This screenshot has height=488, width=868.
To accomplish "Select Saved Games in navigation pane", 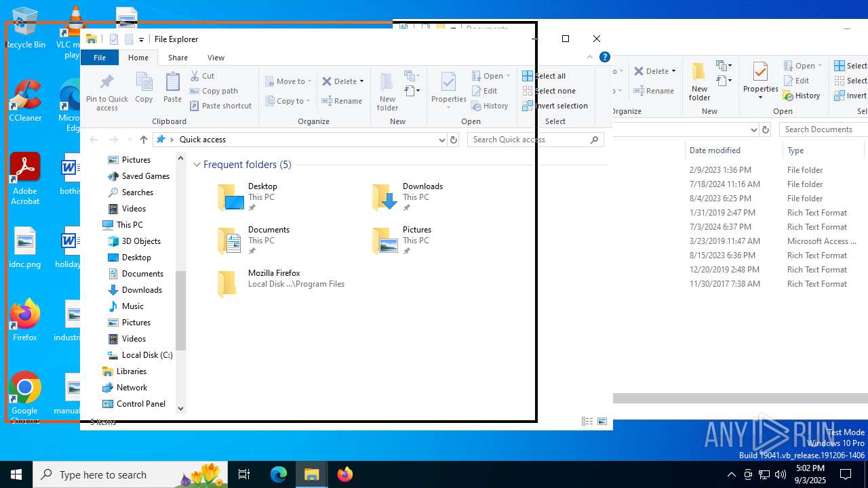I will coord(139,176).
